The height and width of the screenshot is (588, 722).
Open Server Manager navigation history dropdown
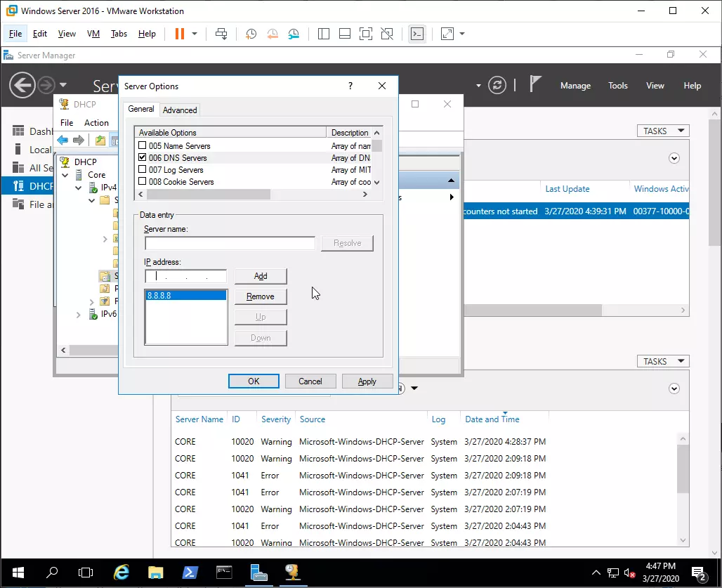point(63,85)
